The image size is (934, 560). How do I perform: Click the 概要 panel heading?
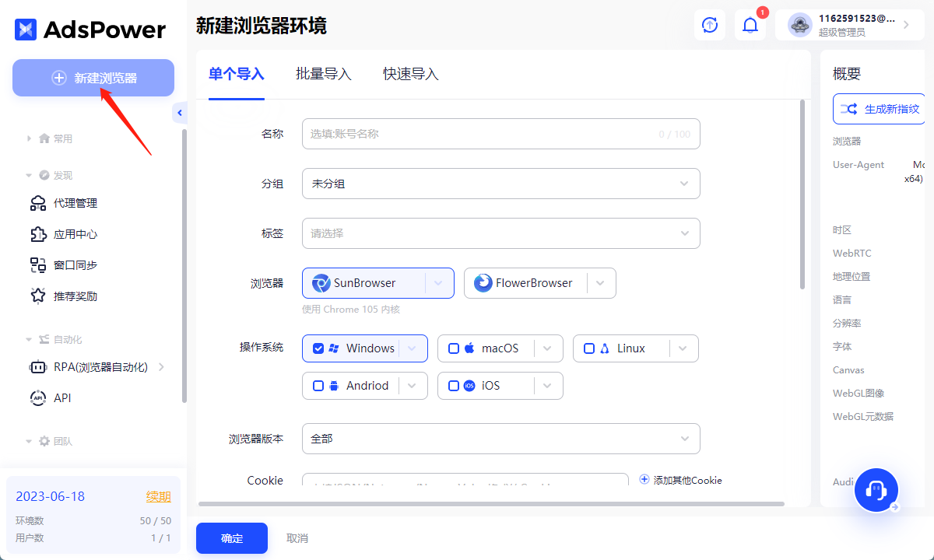(847, 75)
